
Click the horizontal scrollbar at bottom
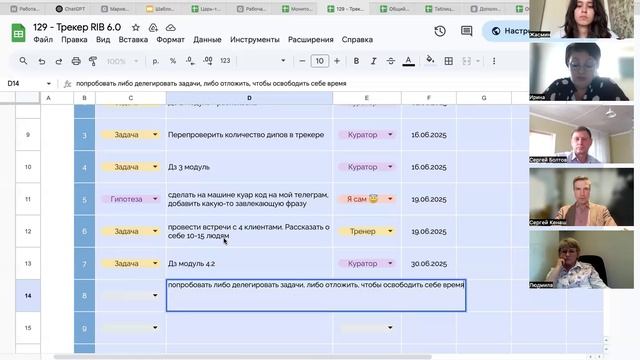click(242, 357)
